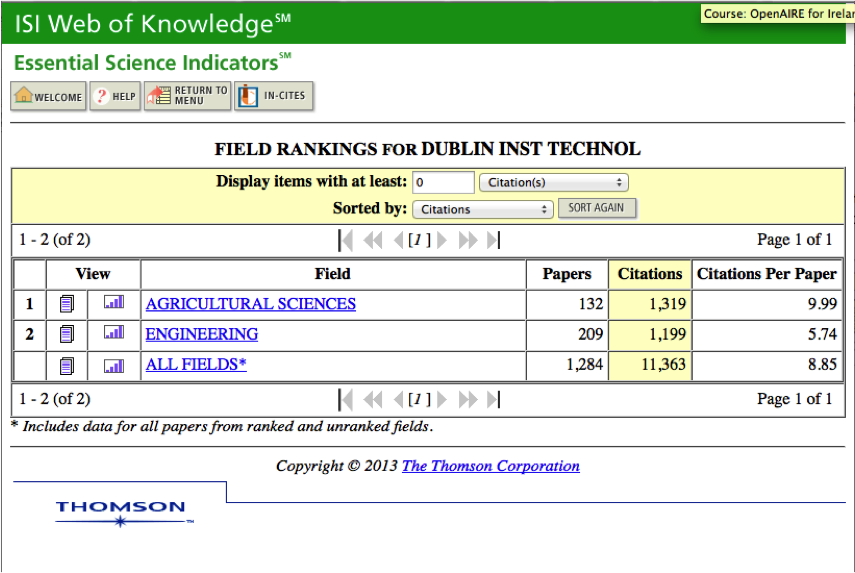855x573 pixels.
Task: Open the Agricultural Sciences field link
Action: (x=250, y=304)
